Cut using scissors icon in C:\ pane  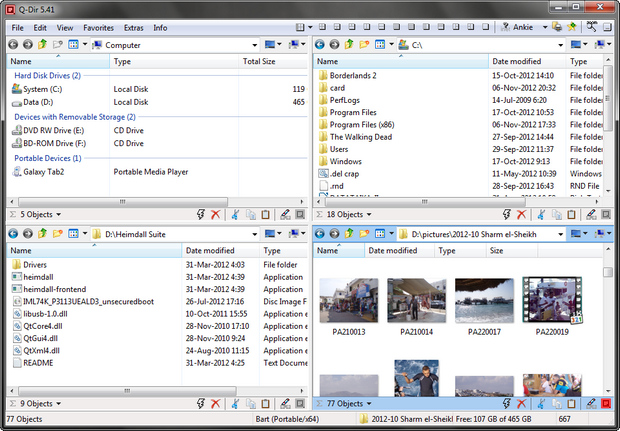541,214
